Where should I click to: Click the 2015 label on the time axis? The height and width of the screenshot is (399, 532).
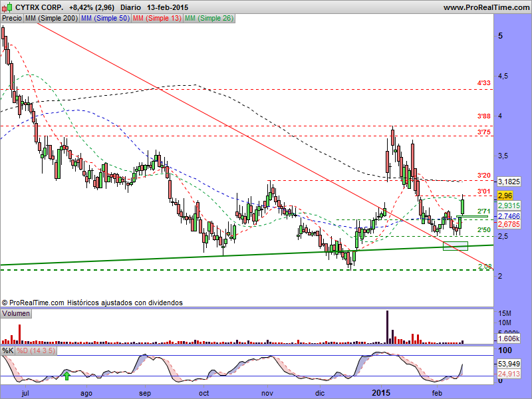click(x=381, y=393)
